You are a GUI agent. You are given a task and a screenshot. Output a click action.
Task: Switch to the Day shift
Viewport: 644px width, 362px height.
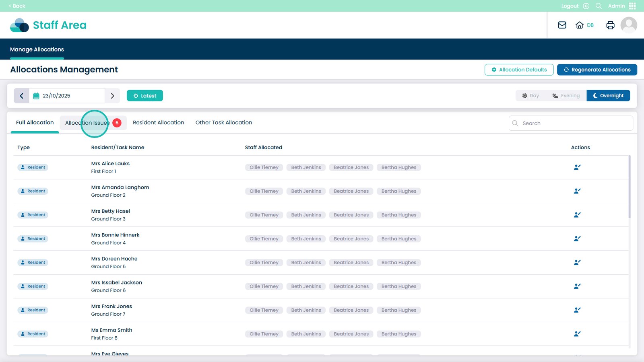click(530, 96)
